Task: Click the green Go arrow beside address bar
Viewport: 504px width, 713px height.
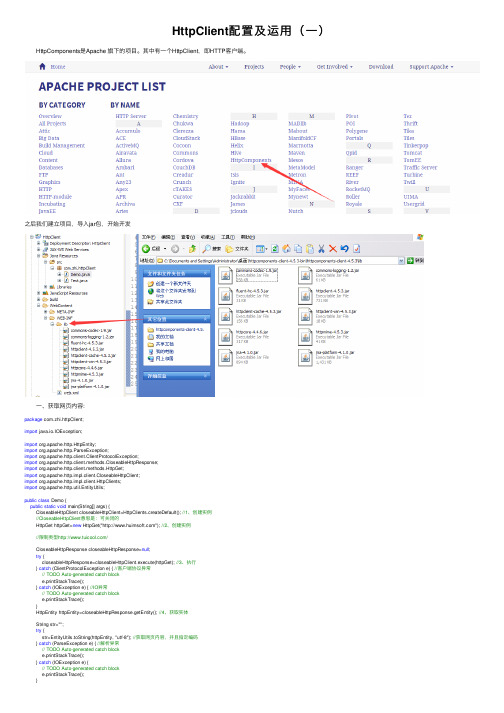Action: [410, 261]
